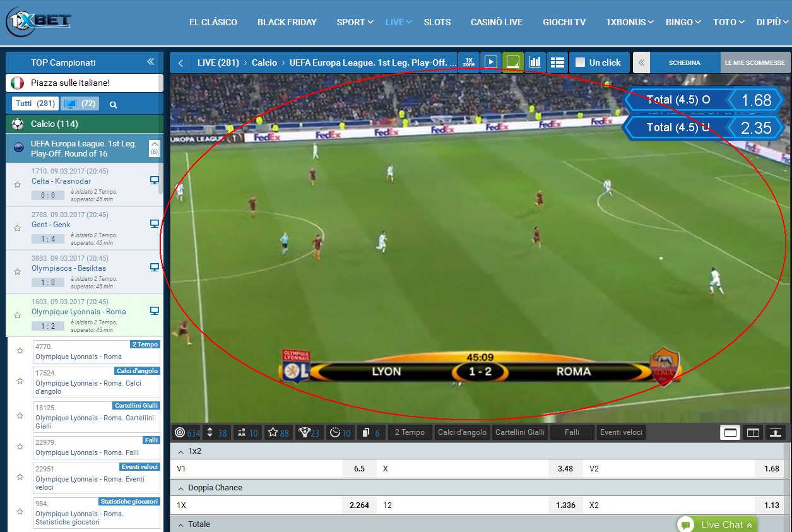Screen dimensions: 792x532
Task: Go to SLOTS
Action: (437, 22)
